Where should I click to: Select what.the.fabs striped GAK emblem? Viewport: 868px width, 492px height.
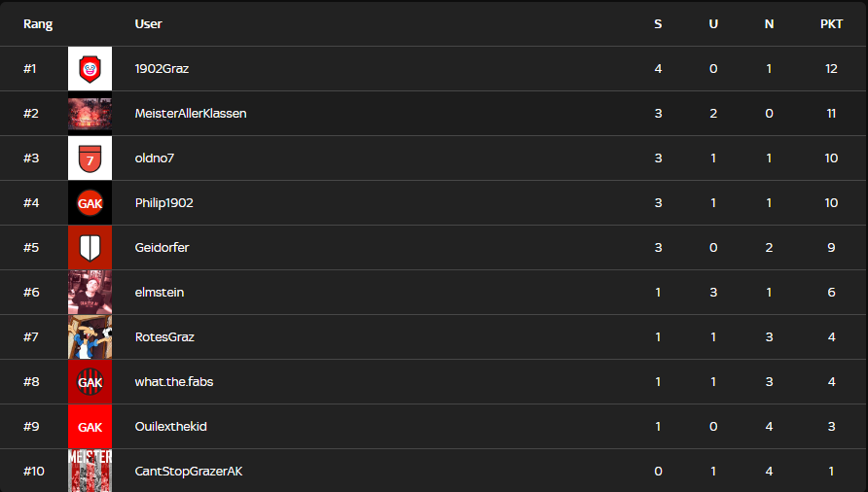[x=90, y=382]
